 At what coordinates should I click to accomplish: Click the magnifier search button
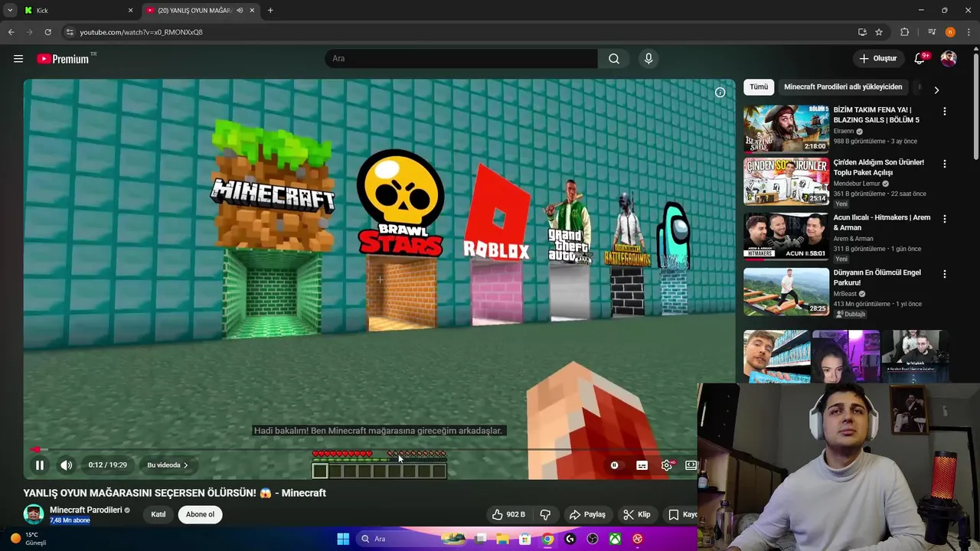pos(614,59)
